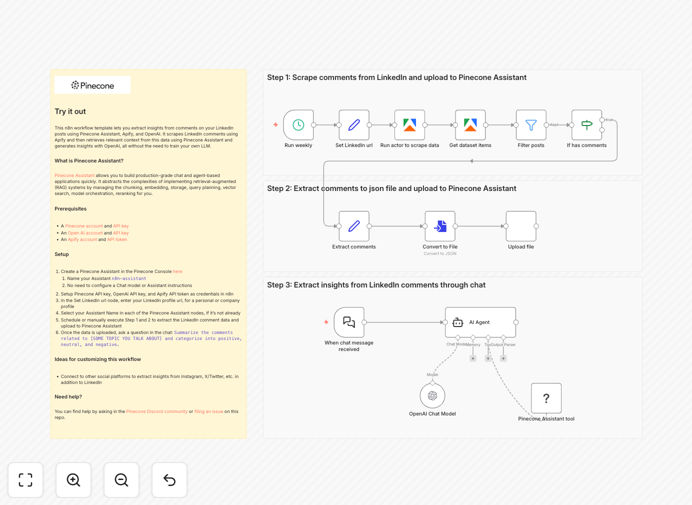Screen dimensions: 692x505
Task: Click the fit-to-view canvas button
Action: click(x=26, y=480)
